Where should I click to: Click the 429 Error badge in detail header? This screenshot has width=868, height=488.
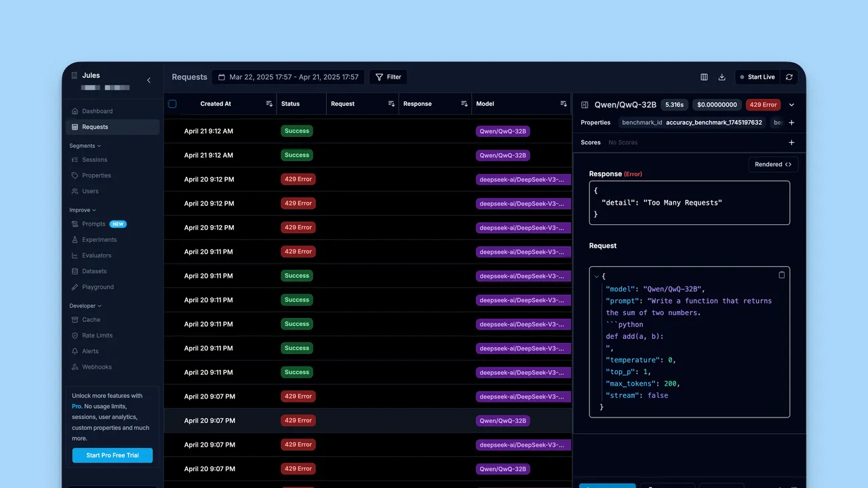point(763,105)
